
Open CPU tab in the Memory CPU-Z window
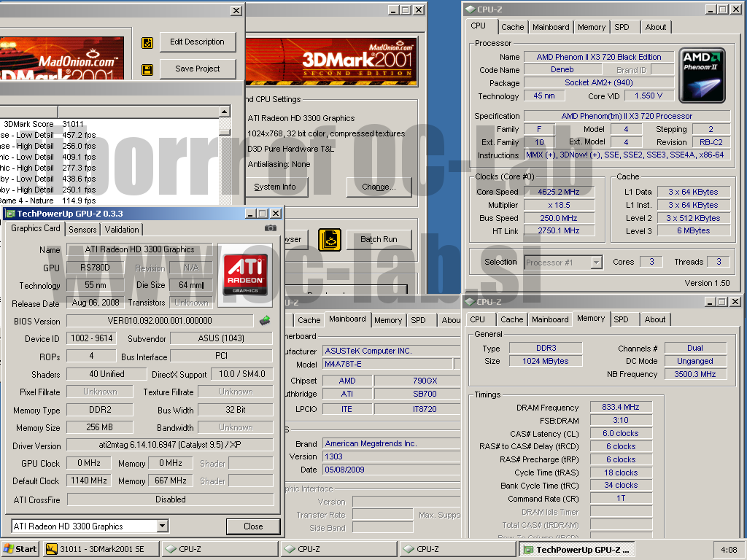477,319
